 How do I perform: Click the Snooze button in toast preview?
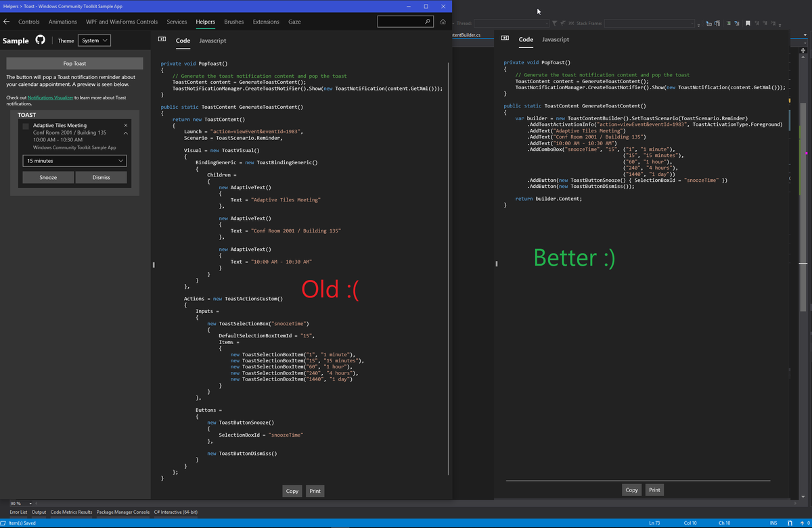48,177
